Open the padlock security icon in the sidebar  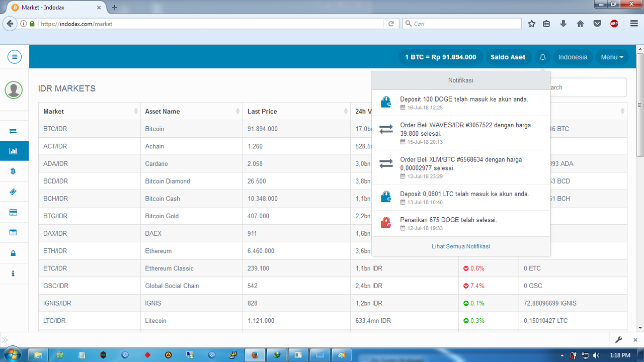point(13,253)
